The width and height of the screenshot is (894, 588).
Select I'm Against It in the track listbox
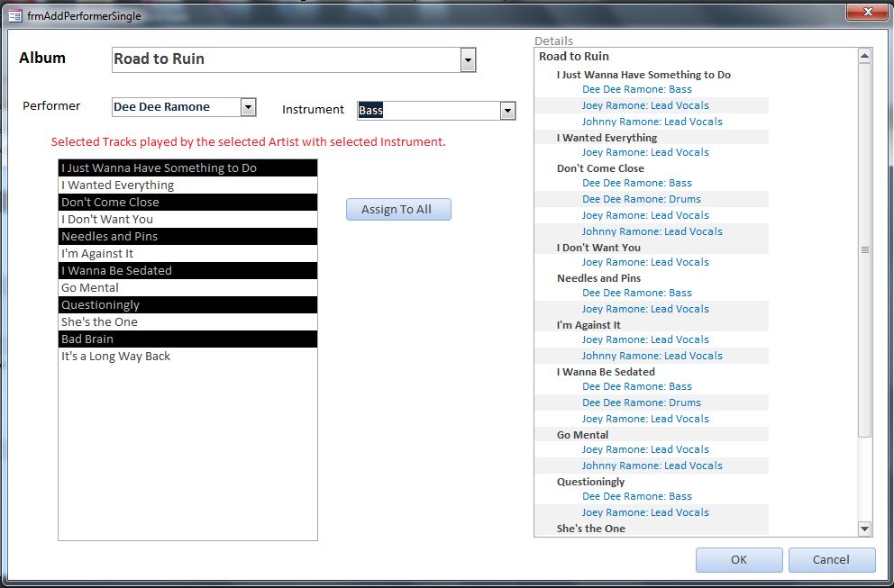click(x=187, y=254)
